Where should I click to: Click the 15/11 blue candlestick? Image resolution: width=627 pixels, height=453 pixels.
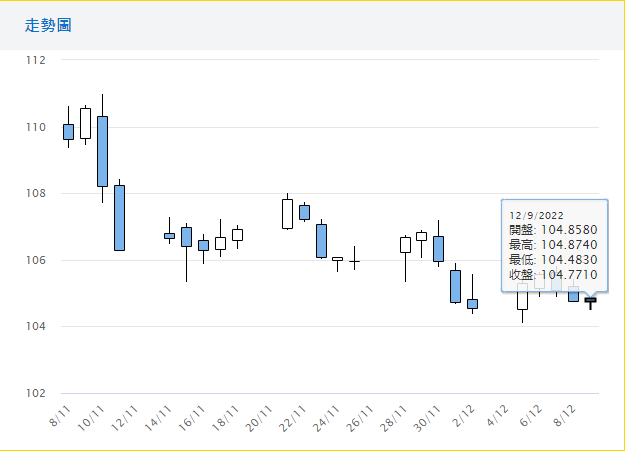click(186, 237)
